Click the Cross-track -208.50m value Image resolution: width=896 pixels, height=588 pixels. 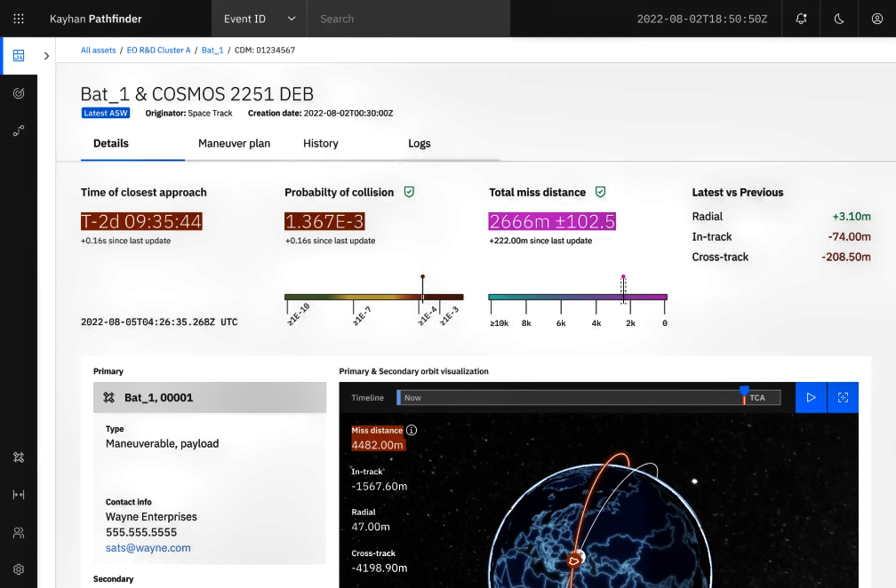tap(846, 257)
